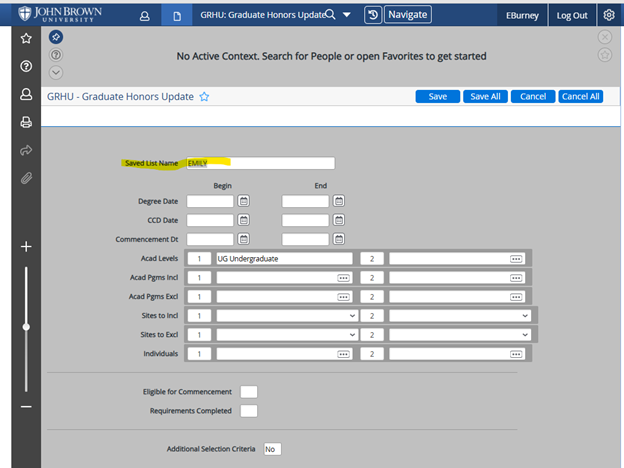Click the print icon in left sidebar
The image size is (624, 468).
pyautogui.click(x=26, y=122)
